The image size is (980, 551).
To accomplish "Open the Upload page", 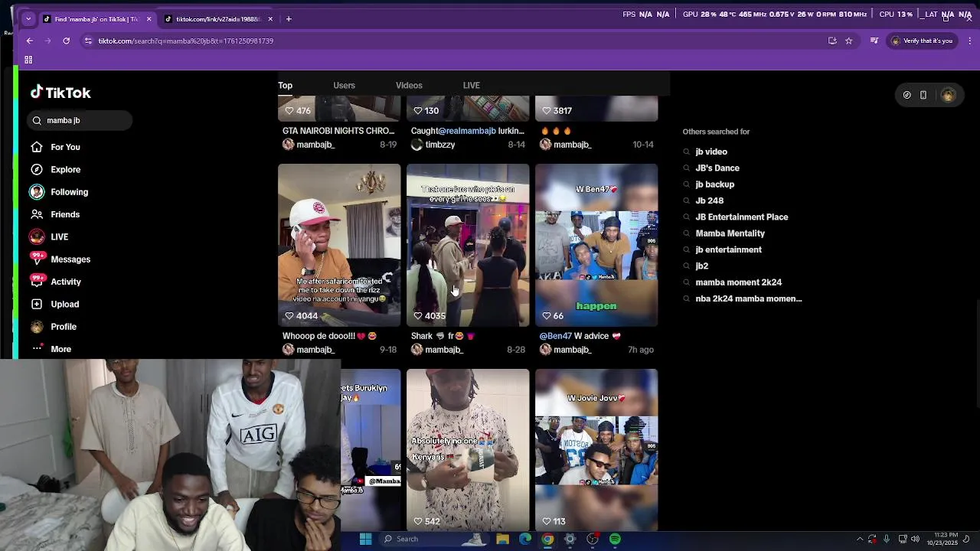I will [54, 305].
